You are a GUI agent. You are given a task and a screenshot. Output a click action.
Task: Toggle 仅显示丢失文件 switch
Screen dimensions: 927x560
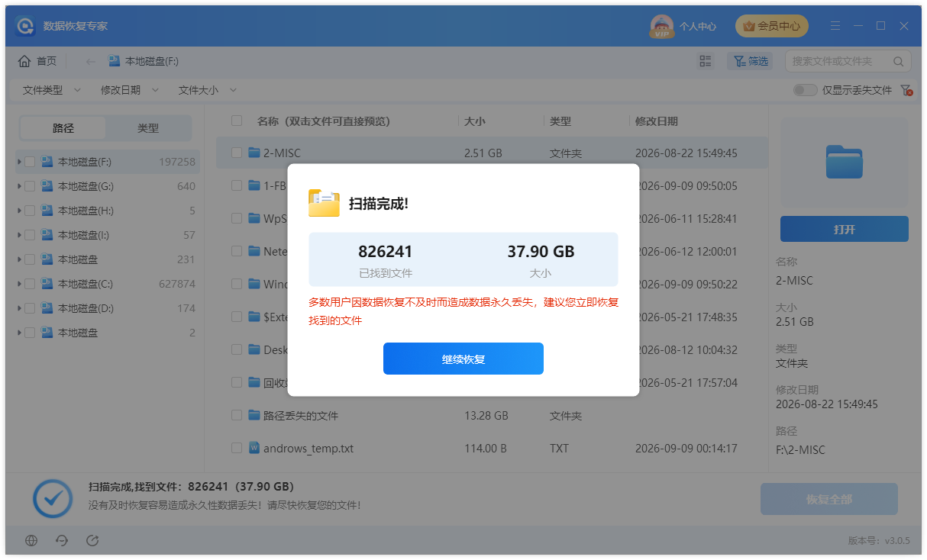[805, 90]
